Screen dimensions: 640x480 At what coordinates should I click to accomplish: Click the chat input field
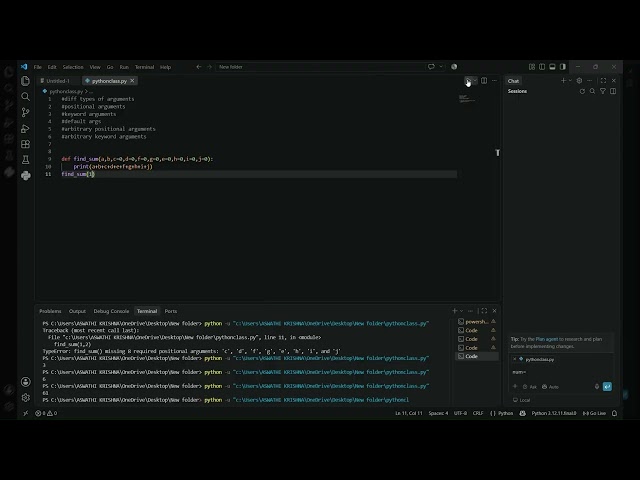click(560, 372)
